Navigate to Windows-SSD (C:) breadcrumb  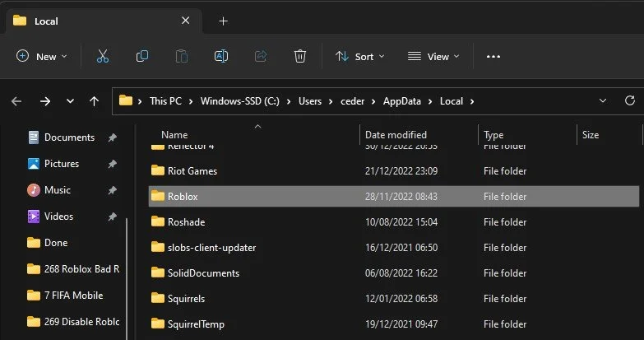tap(240, 101)
